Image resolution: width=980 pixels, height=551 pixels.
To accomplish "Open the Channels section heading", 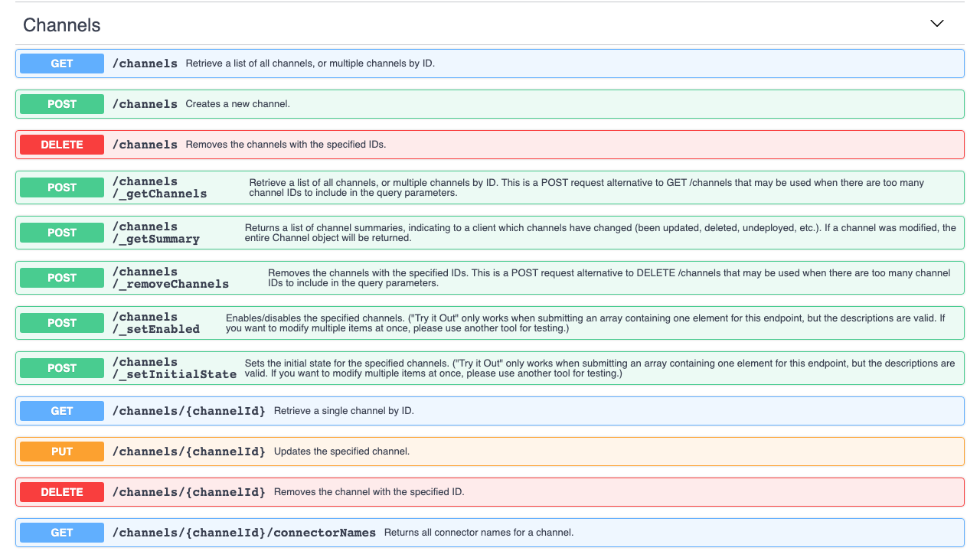I will tap(62, 25).
